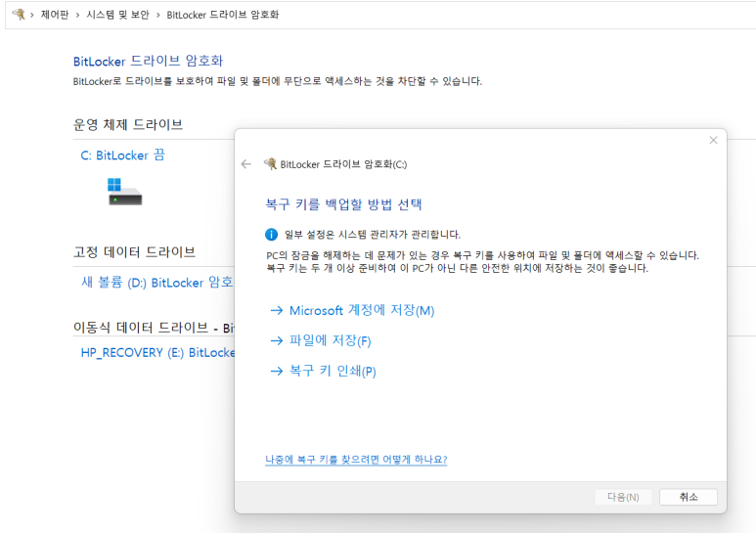Expand chevron after 제어판 breadcrumb
Screen dimensions: 756x533
pyautogui.click(x=77, y=15)
